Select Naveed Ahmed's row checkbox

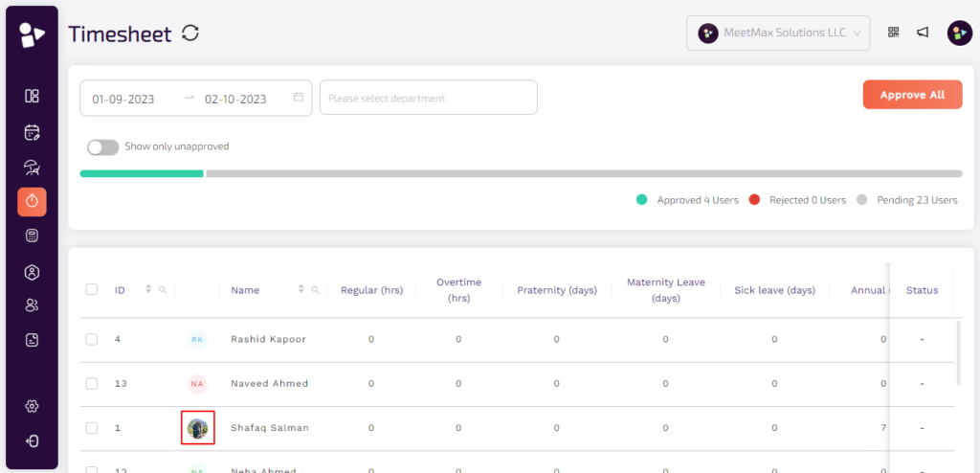92,383
